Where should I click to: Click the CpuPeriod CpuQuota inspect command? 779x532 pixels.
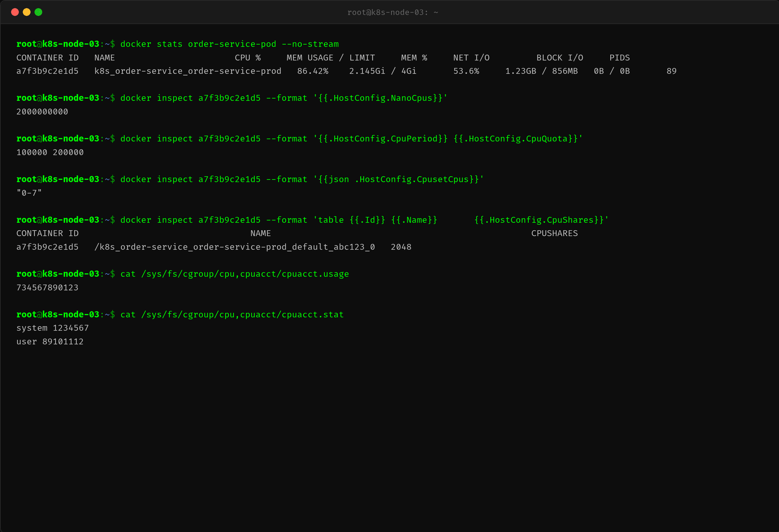(351, 139)
